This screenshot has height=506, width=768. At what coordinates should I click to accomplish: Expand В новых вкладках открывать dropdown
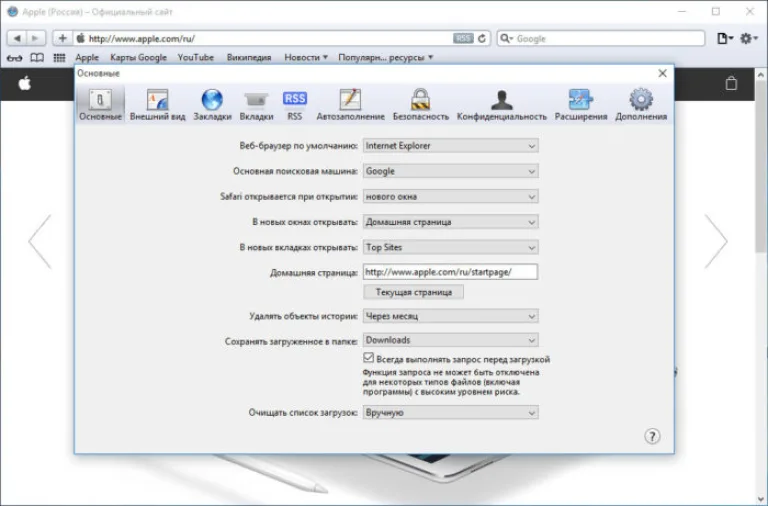click(450, 247)
